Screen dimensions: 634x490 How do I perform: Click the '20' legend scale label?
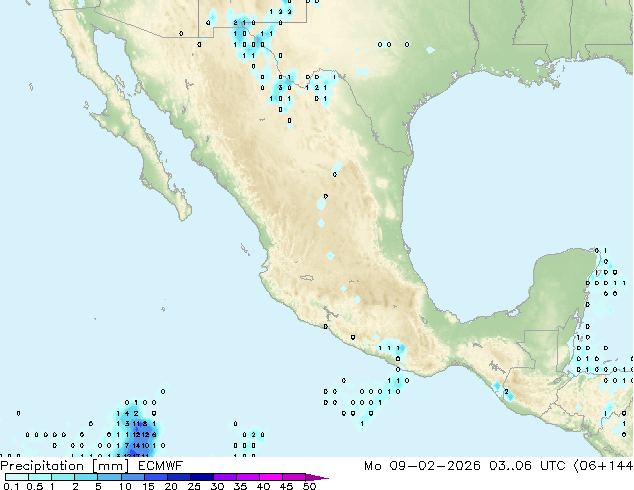pos(171,486)
